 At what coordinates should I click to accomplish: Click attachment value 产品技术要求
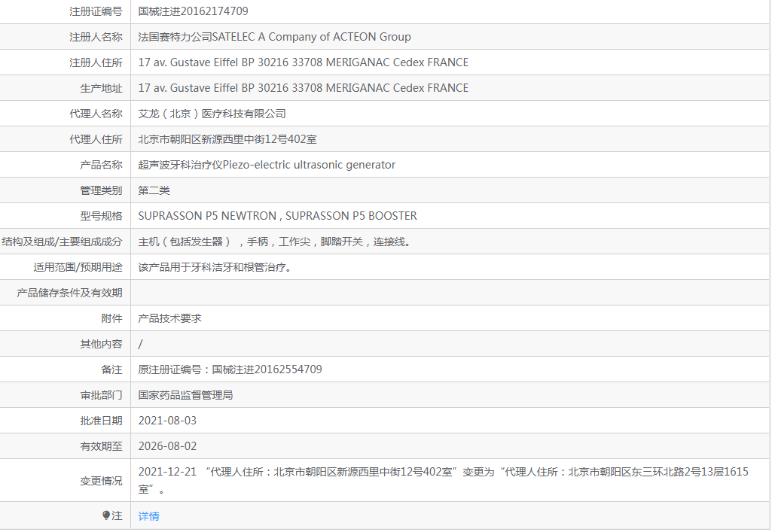click(170, 318)
